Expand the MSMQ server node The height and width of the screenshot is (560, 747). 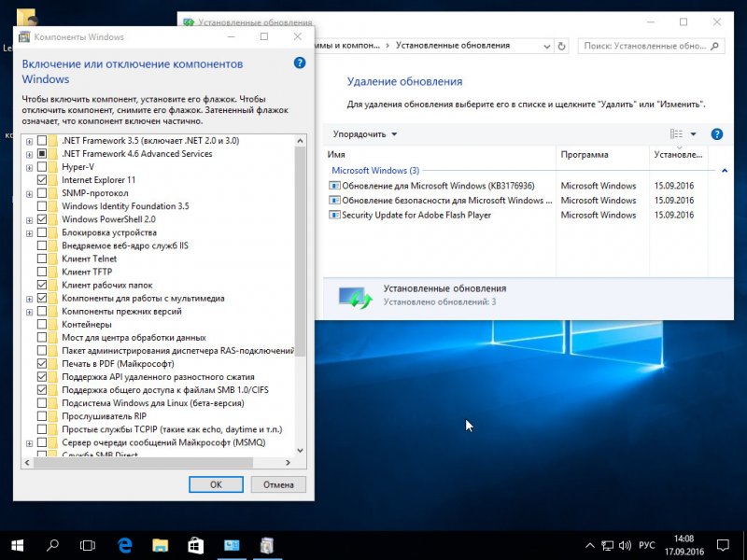[29, 443]
